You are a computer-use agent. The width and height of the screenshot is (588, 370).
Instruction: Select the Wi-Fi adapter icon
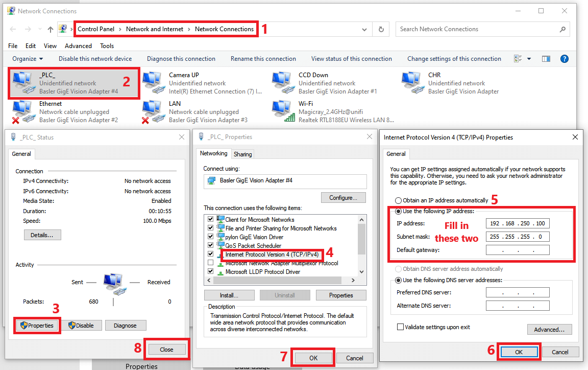click(x=283, y=111)
